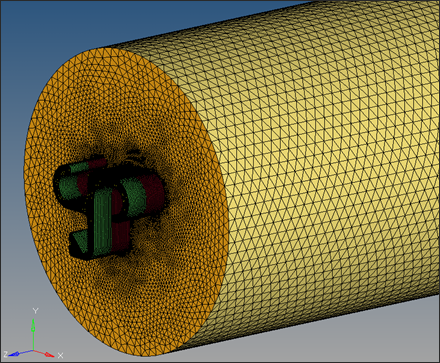The image size is (440, 363).
Task: Click the blue Z axis arrow
Action: (20, 353)
